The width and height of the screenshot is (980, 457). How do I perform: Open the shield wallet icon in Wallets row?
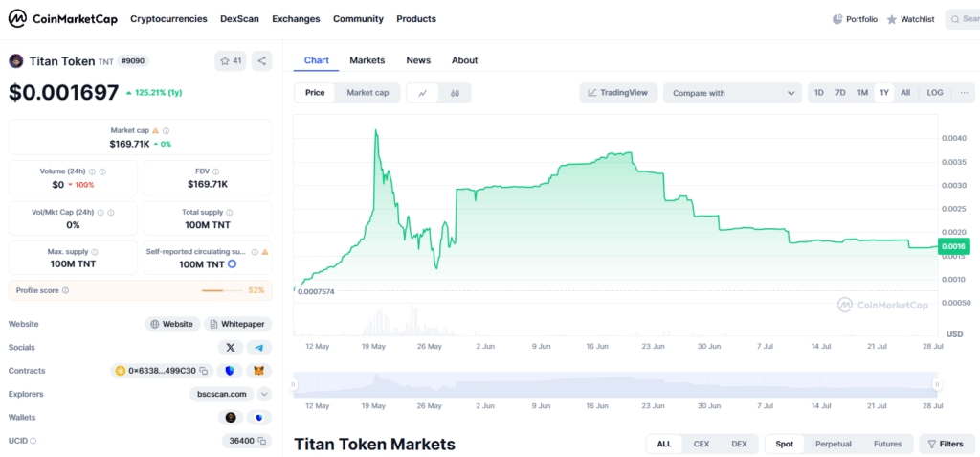[258, 418]
